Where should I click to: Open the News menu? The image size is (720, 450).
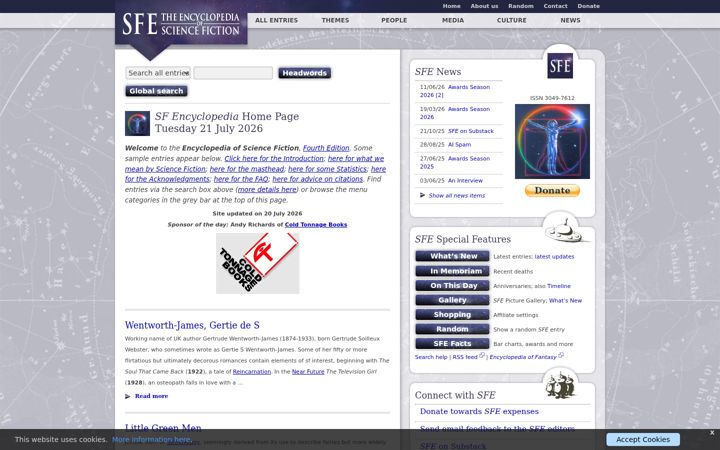[570, 20]
